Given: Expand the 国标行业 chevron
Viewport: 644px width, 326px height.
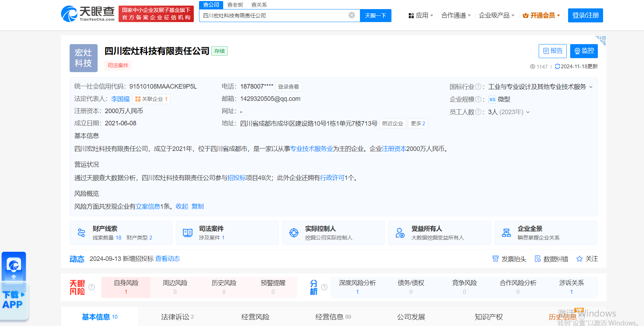Looking at the screenshot, I should 591,87.
